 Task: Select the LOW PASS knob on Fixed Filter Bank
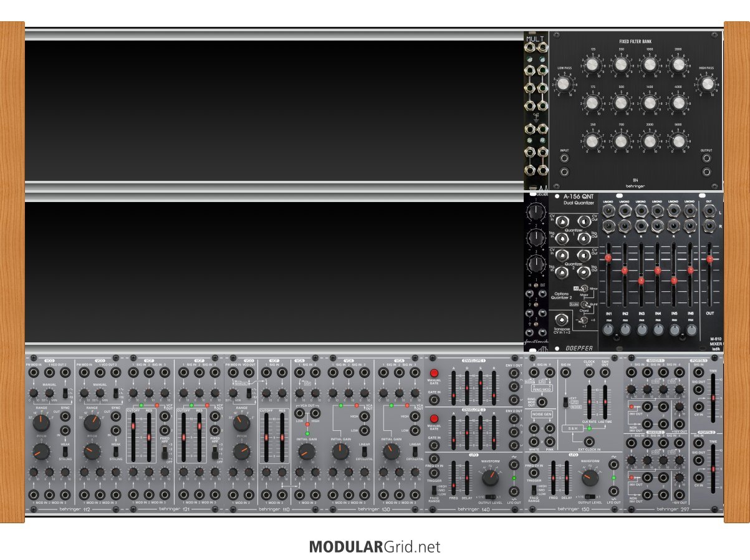click(x=564, y=84)
